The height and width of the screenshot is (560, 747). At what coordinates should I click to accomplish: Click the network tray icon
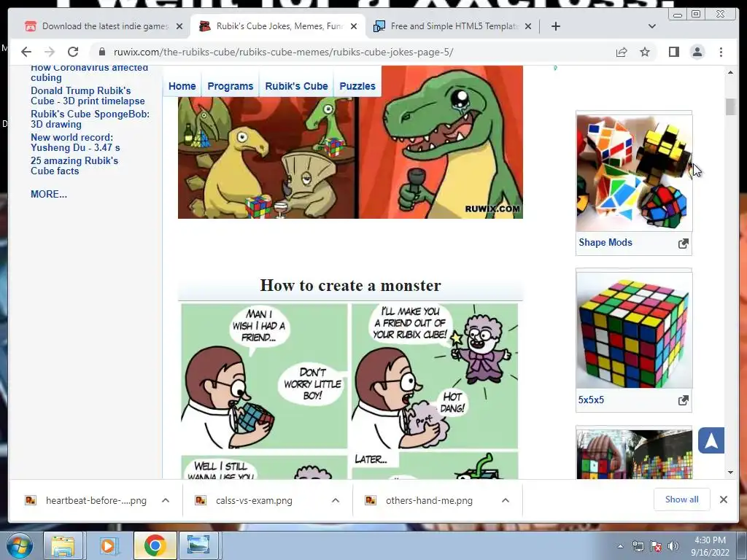coord(638,546)
